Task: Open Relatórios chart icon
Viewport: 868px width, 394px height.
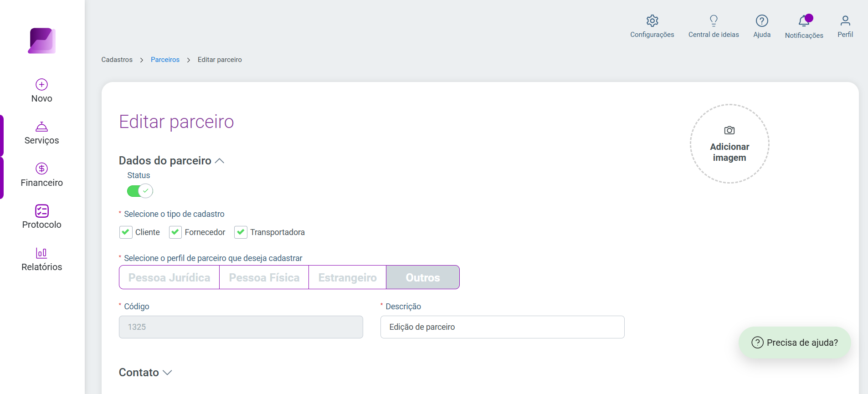Action: tap(41, 253)
